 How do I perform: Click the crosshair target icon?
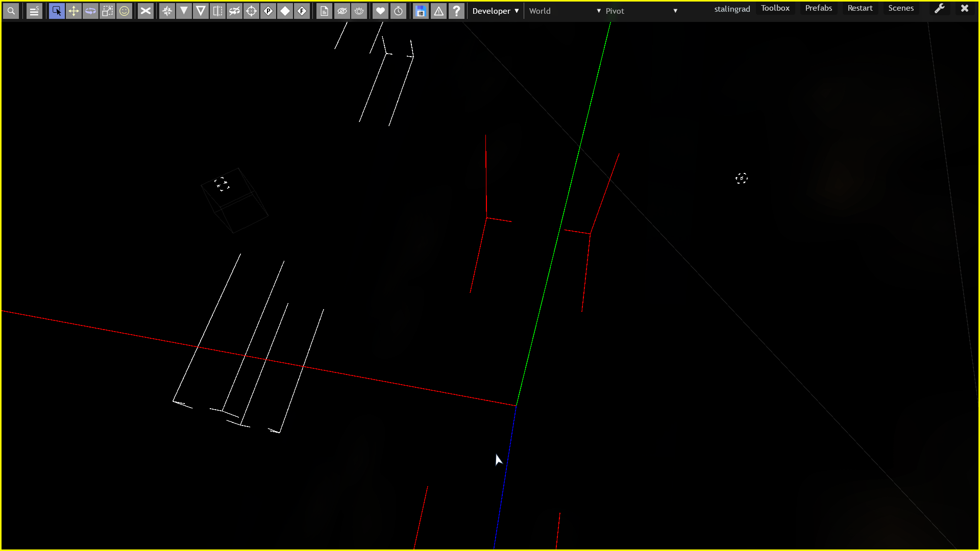coord(251,11)
